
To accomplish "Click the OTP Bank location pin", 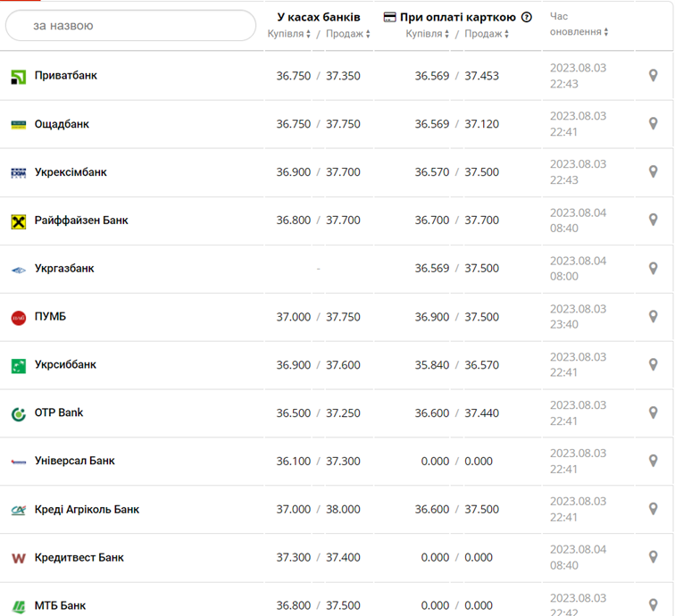I will pyautogui.click(x=653, y=413).
